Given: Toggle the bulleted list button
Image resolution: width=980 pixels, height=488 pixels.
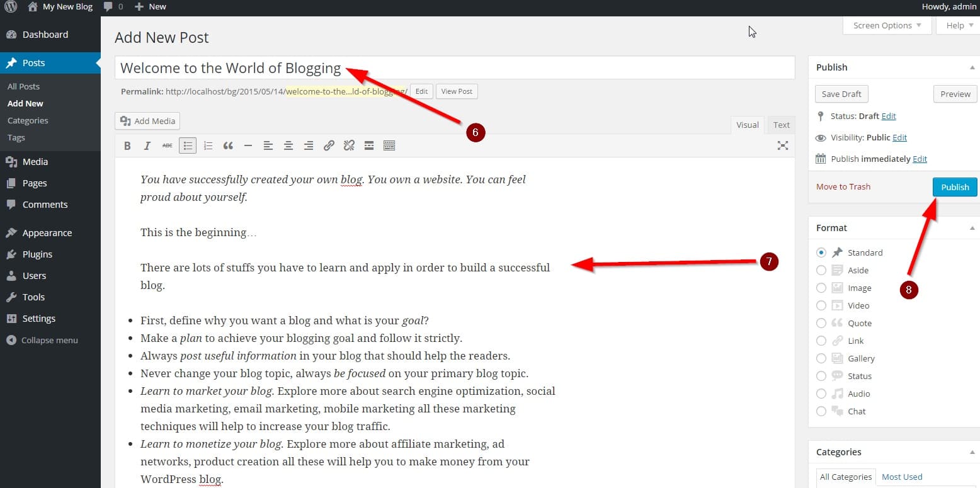Looking at the screenshot, I should 188,146.
